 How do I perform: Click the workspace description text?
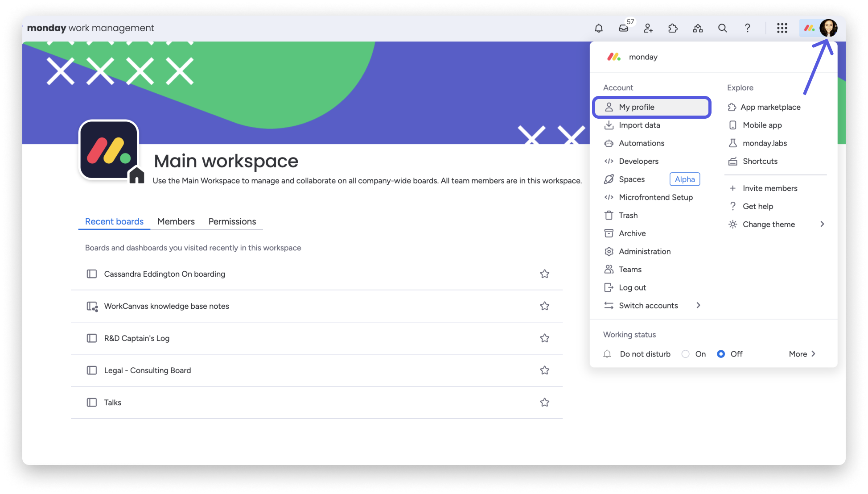(367, 181)
